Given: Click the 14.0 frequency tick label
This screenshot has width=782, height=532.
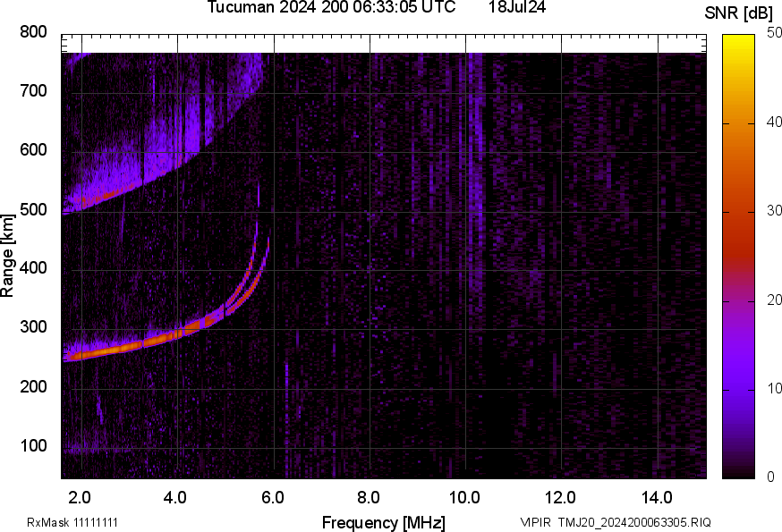Looking at the screenshot, I should 657,495.
